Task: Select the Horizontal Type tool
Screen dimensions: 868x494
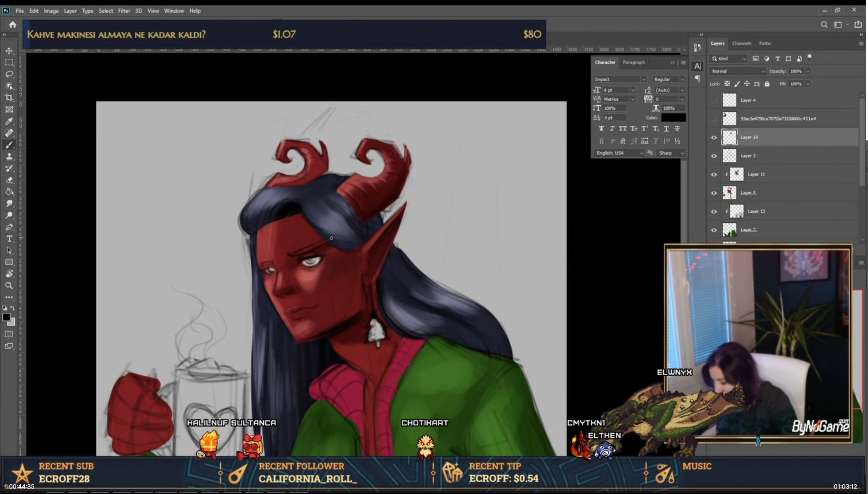Action: point(9,238)
